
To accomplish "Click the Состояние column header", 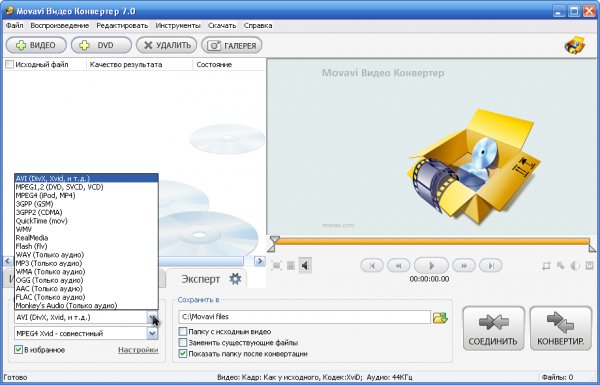I will coord(214,65).
